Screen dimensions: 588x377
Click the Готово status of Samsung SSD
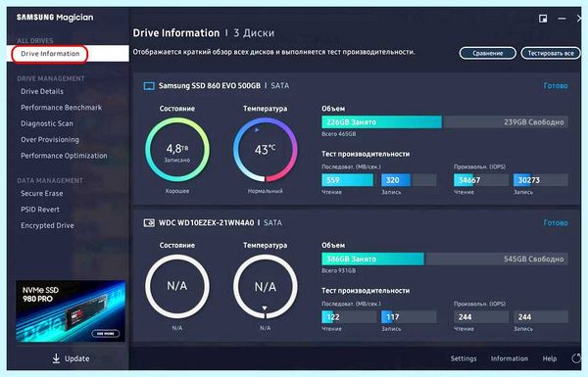pyautogui.click(x=556, y=86)
